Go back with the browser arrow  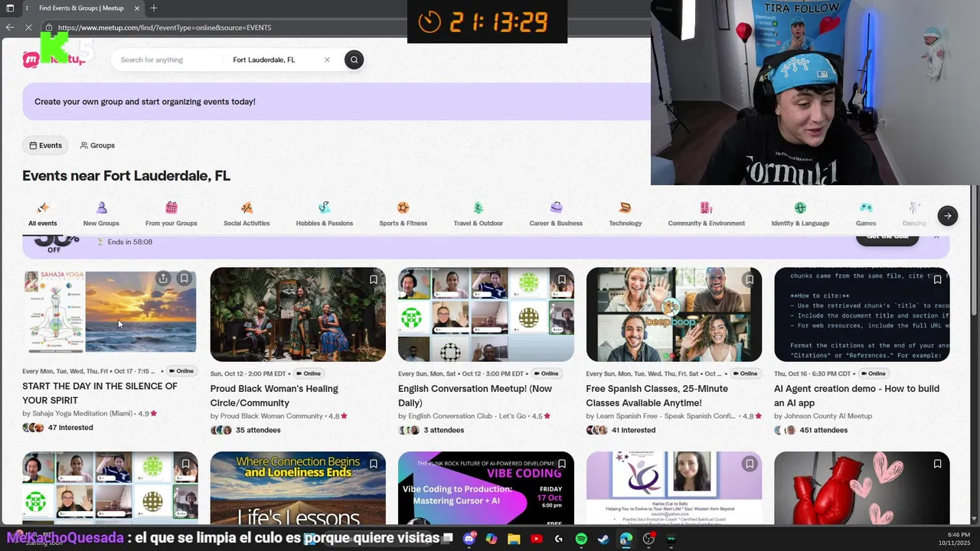pyautogui.click(x=10, y=28)
